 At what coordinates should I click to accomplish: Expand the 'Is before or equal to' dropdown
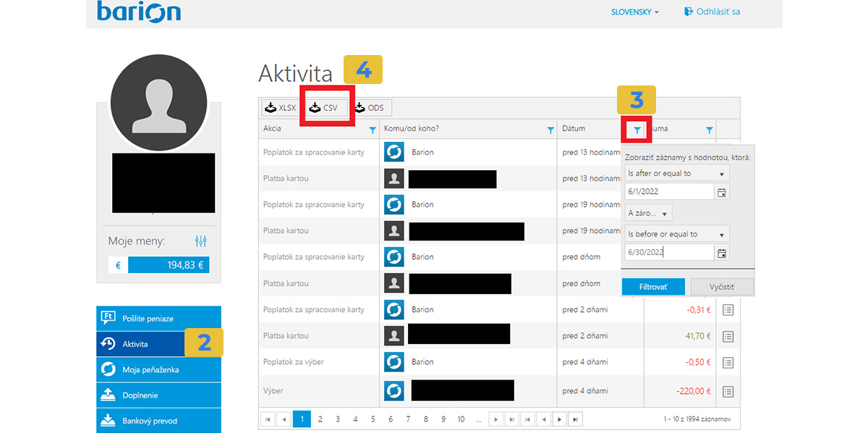(677, 235)
